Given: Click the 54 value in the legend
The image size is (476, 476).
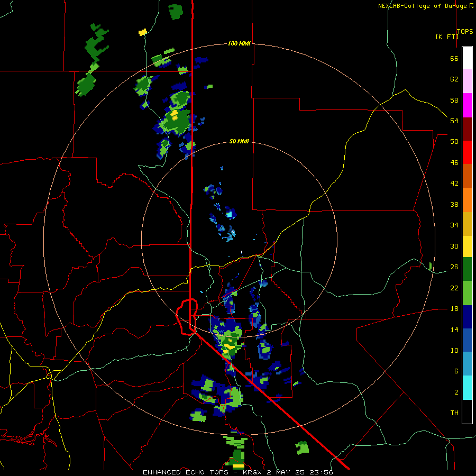Looking at the screenshot, I should pos(454,121).
